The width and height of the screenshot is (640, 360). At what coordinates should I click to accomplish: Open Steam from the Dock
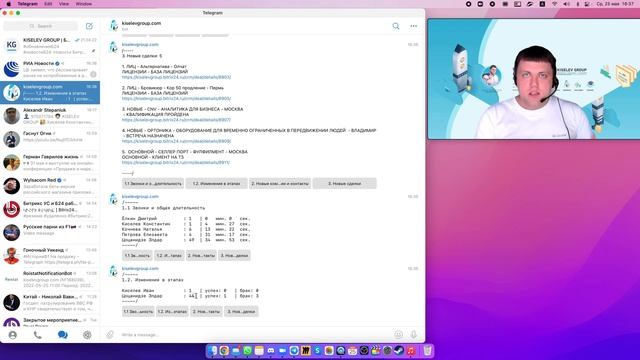399,351
